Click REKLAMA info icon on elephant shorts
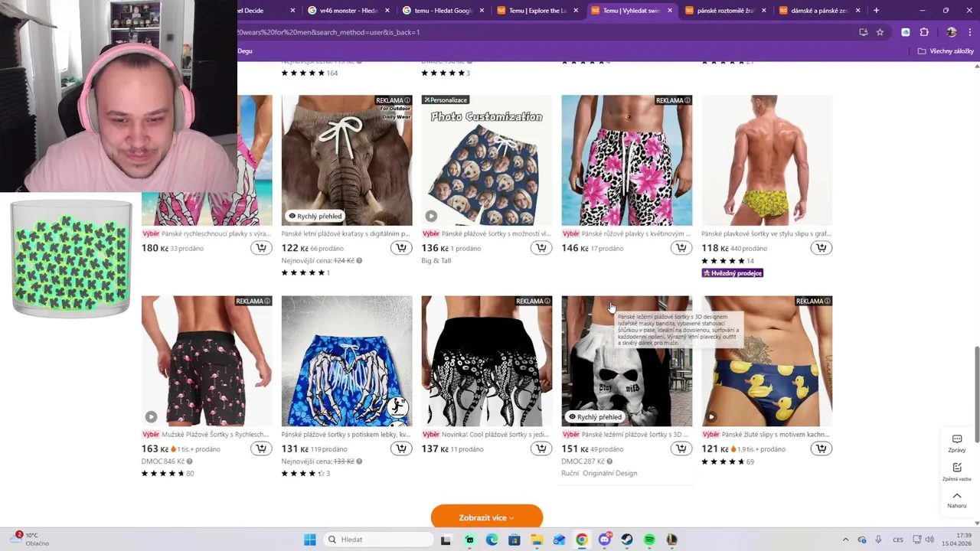980x551 pixels. (407, 100)
